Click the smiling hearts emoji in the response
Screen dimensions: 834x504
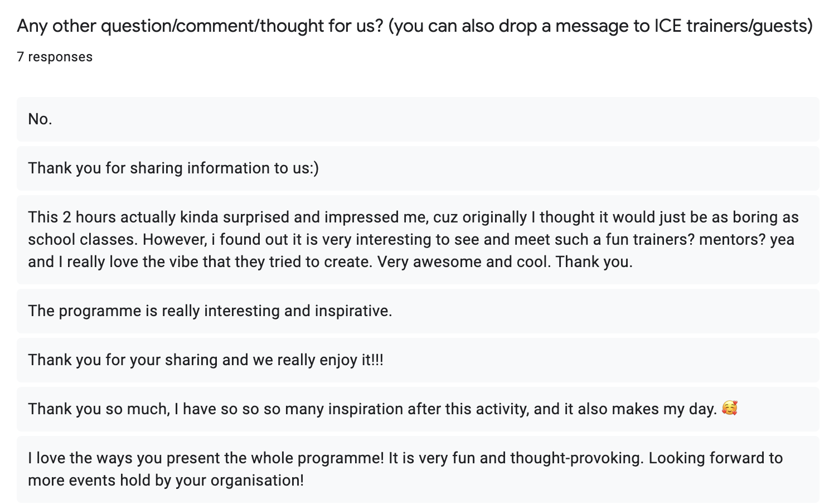729,408
